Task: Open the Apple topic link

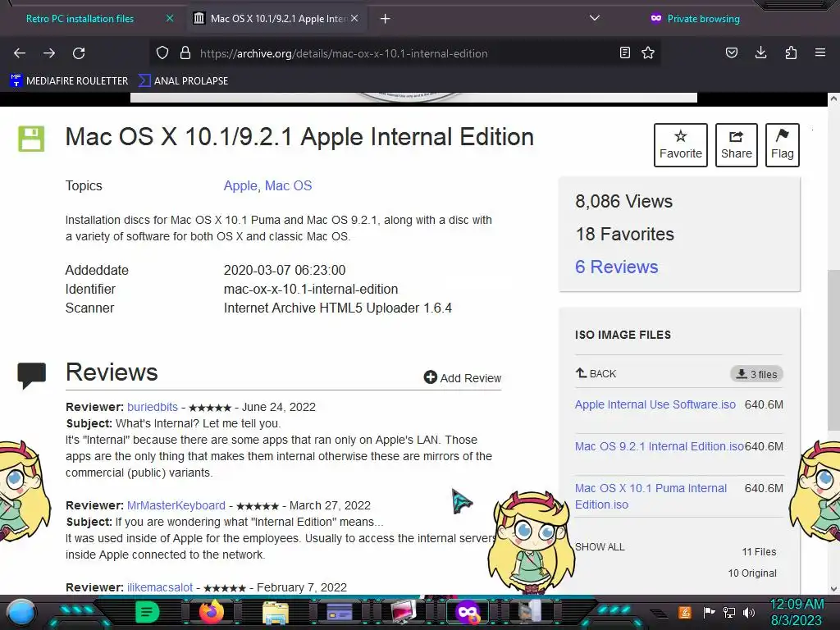Action: (240, 186)
